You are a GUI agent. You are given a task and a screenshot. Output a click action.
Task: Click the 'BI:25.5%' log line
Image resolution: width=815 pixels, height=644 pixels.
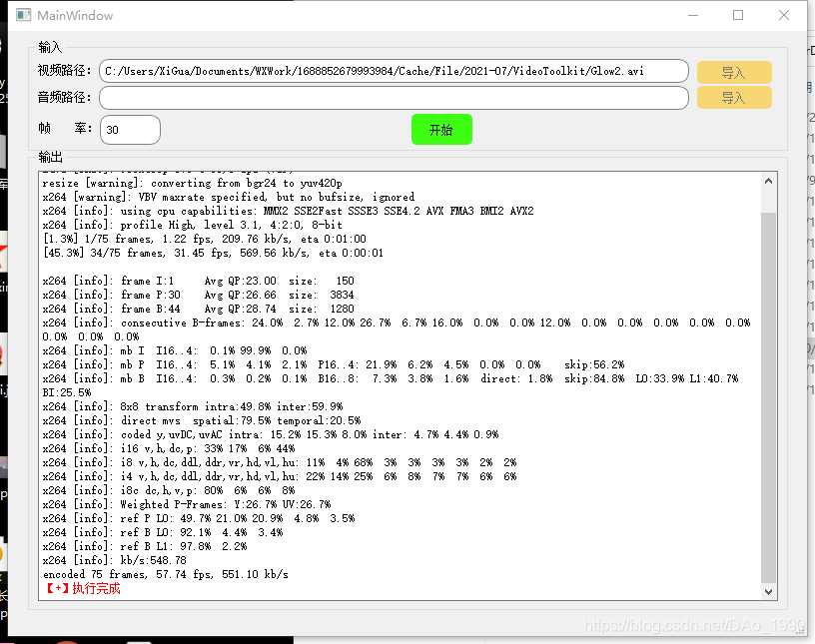(x=67, y=392)
